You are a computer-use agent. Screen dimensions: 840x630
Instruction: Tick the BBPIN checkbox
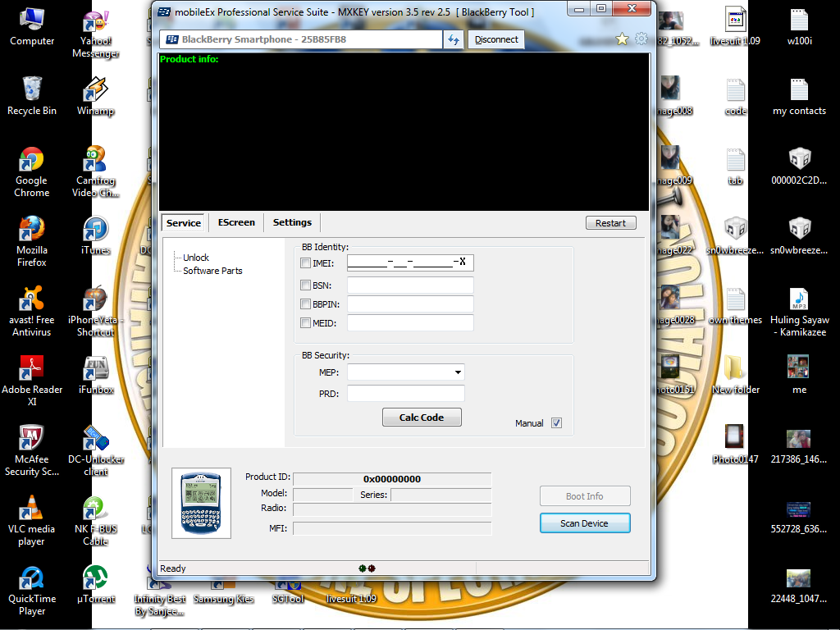click(306, 304)
